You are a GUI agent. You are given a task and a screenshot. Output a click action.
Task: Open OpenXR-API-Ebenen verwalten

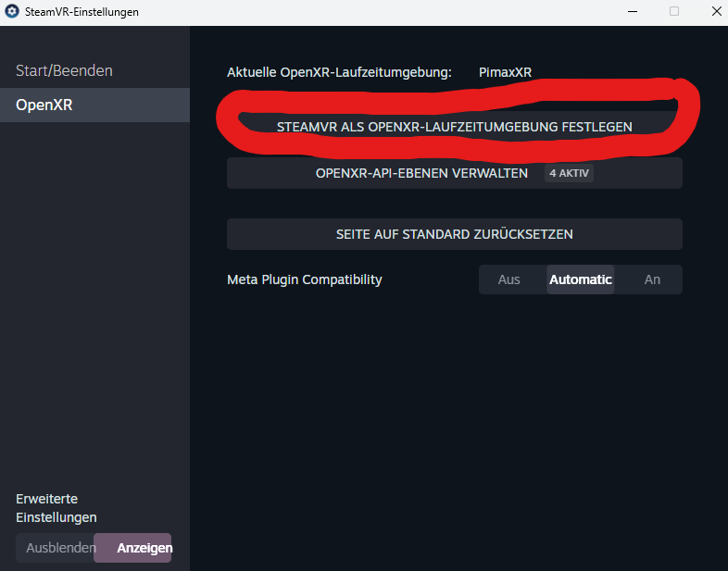click(x=455, y=173)
